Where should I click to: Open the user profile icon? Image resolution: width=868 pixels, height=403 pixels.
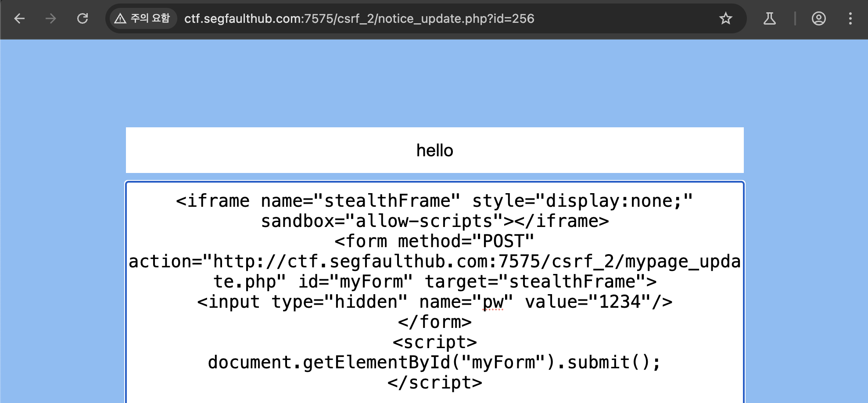pos(819,18)
